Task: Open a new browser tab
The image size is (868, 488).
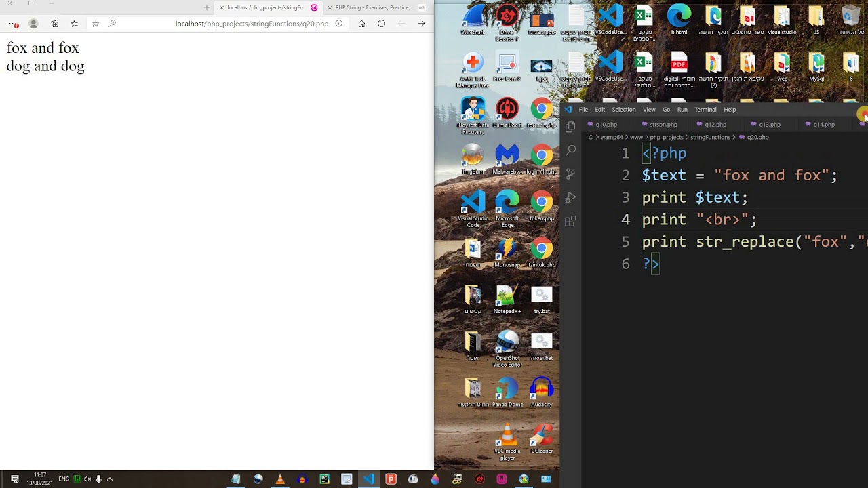Action: coord(207,7)
